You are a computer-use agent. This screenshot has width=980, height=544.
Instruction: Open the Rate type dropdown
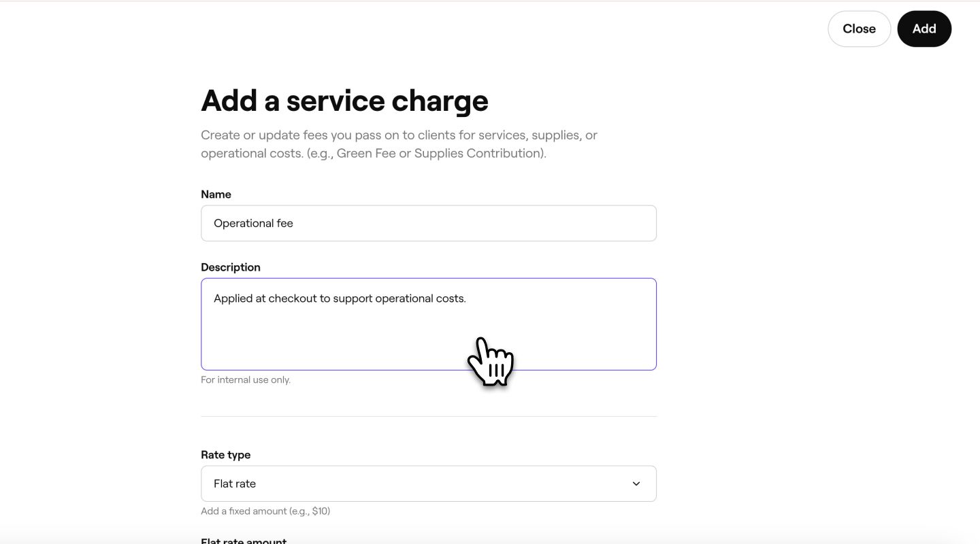tap(429, 483)
